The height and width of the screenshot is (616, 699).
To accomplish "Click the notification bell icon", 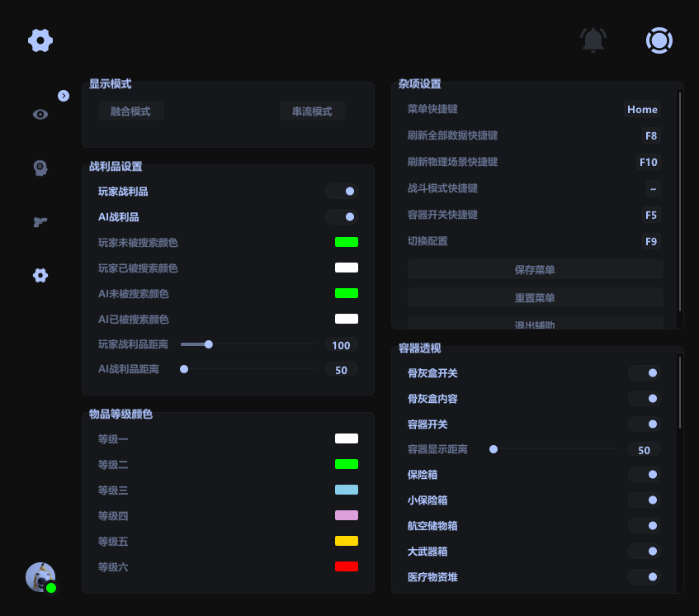I will pos(593,40).
